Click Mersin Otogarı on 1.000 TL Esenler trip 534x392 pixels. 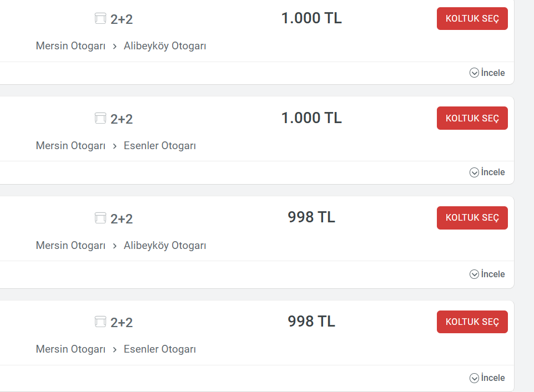point(70,146)
